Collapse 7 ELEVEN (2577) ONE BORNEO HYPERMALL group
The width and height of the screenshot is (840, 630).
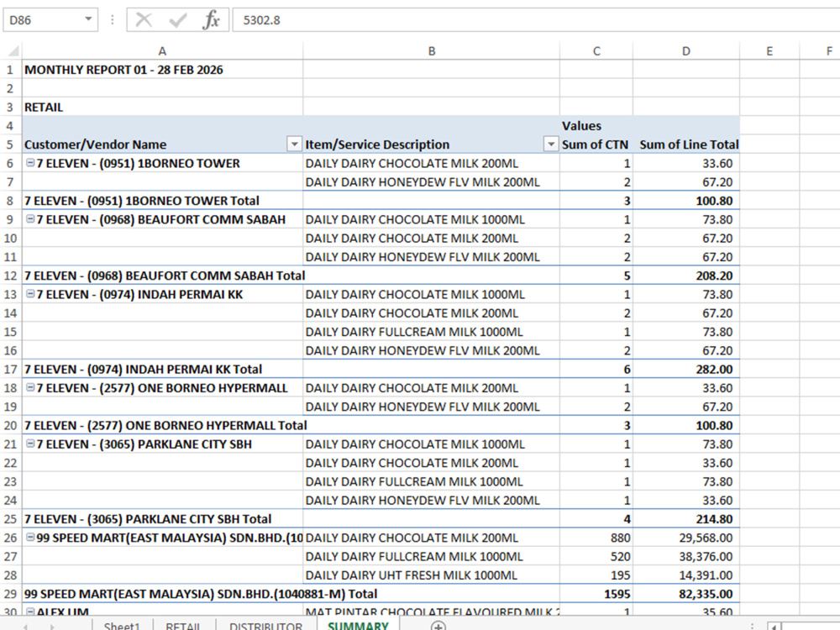(x=30, y=387)
